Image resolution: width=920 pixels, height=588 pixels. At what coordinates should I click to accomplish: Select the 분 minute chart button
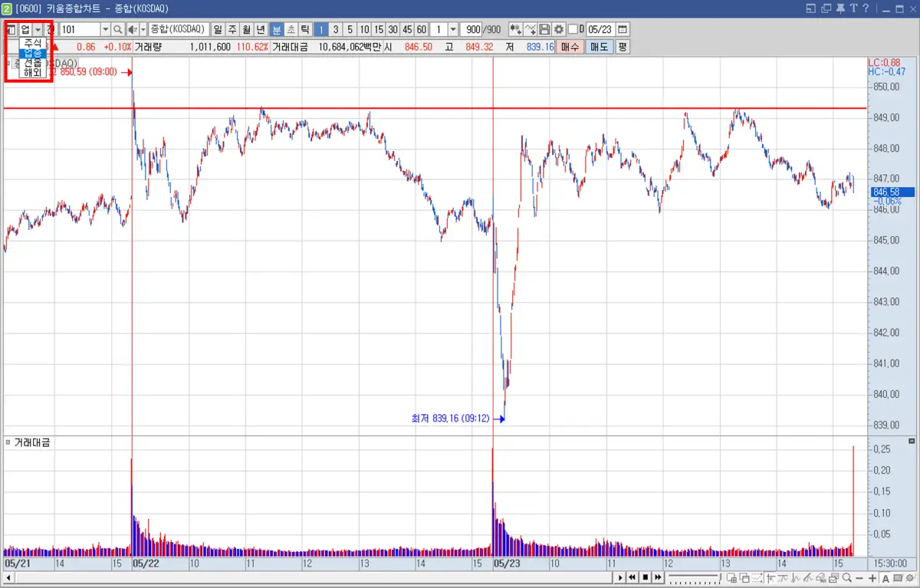pos(277,29)
